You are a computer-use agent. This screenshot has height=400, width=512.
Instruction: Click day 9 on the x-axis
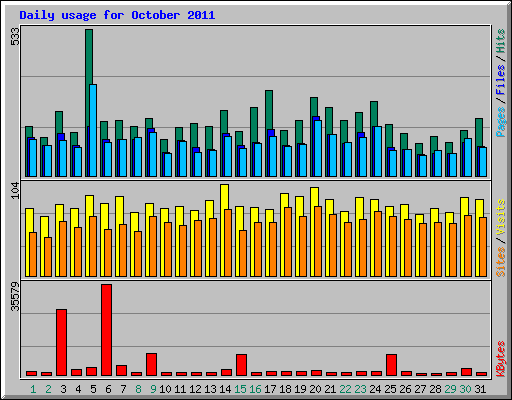click(x=153, y=389)
